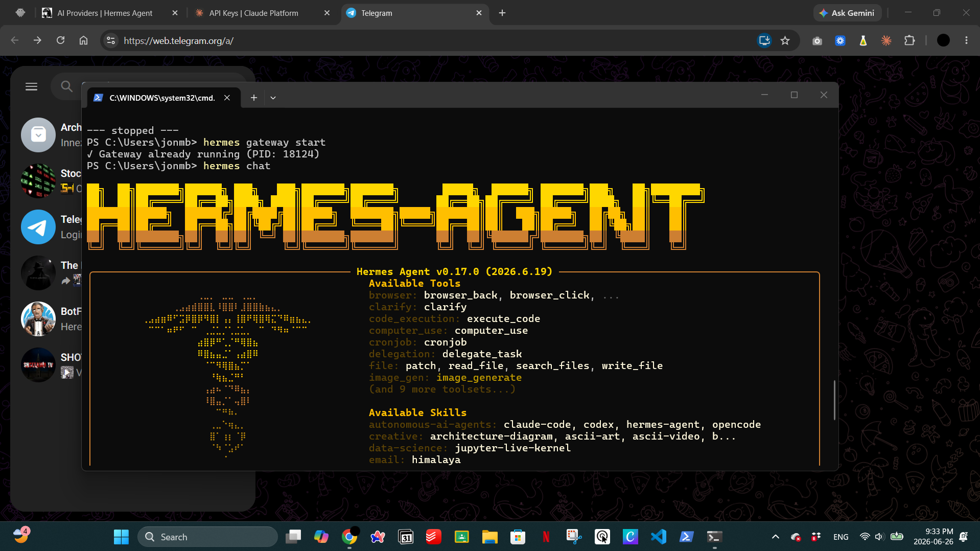View site information for web.telegram.org
This screenshot has height=551, width=980.
(x=111, y=40)
